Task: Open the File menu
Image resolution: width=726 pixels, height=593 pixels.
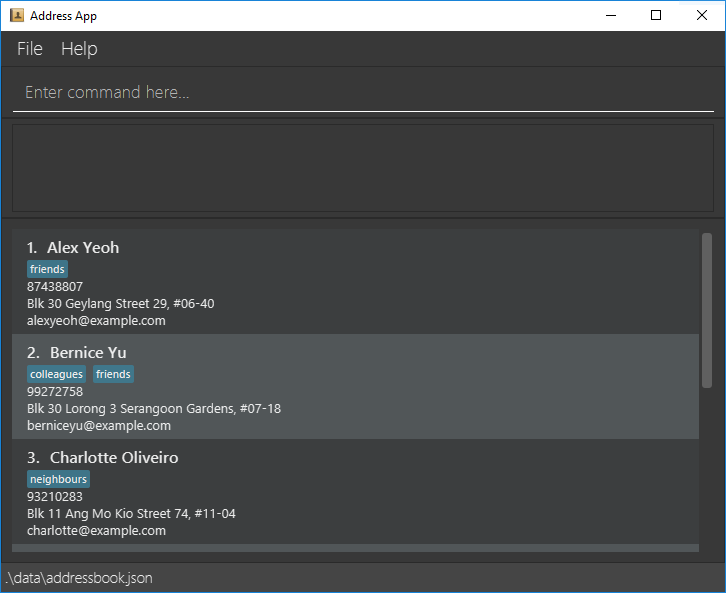Action: click(30, 49)
